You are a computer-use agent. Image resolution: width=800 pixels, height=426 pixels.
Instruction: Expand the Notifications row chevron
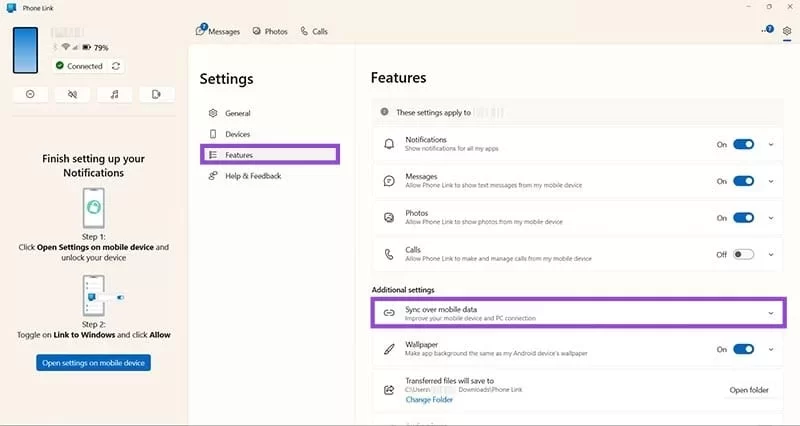[770, 145]
